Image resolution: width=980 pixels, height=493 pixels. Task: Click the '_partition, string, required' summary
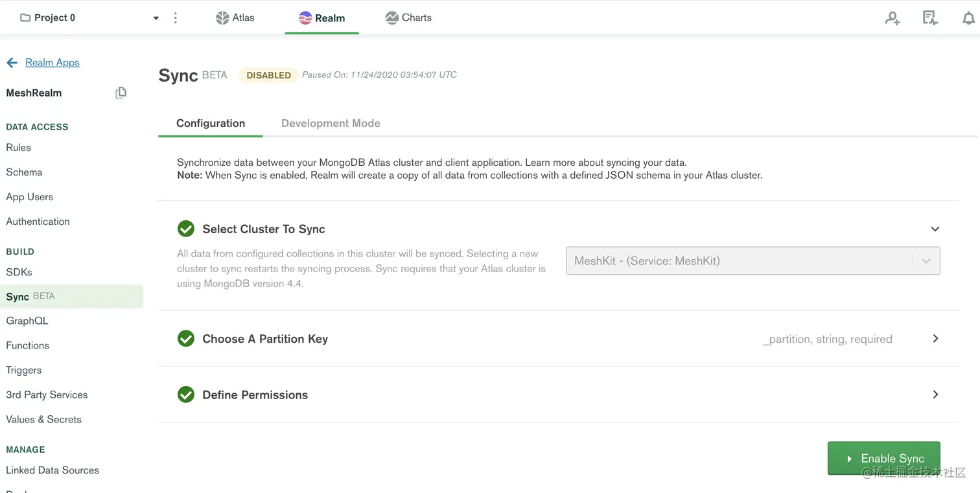coord(828,339)
